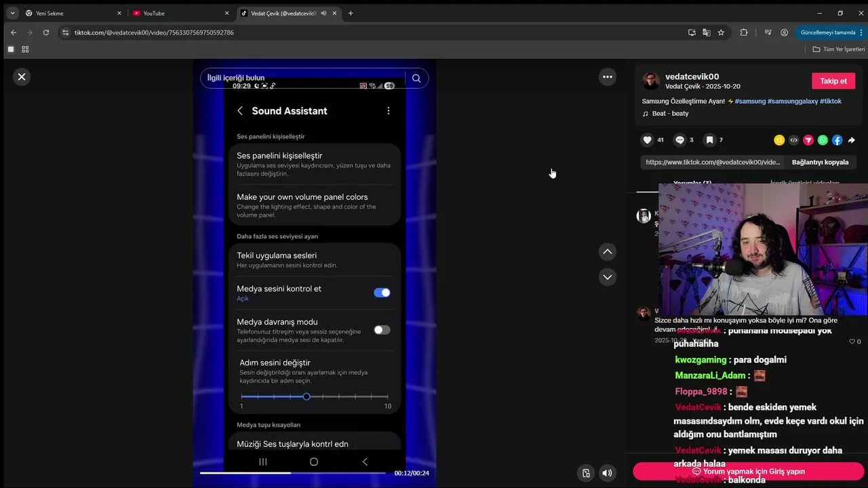Screen dimensions: 868x488
Task: Go to the next video with the down arrow
Action: [x=608, y=277]
